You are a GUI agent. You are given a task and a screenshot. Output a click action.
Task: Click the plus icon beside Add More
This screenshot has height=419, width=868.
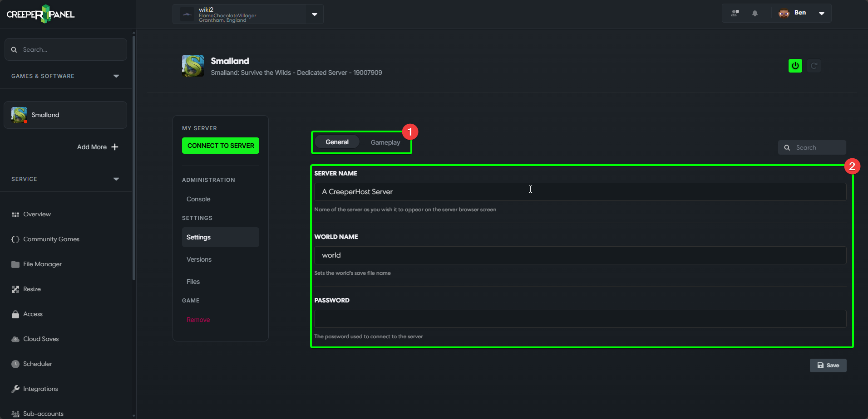pos(115,147)
